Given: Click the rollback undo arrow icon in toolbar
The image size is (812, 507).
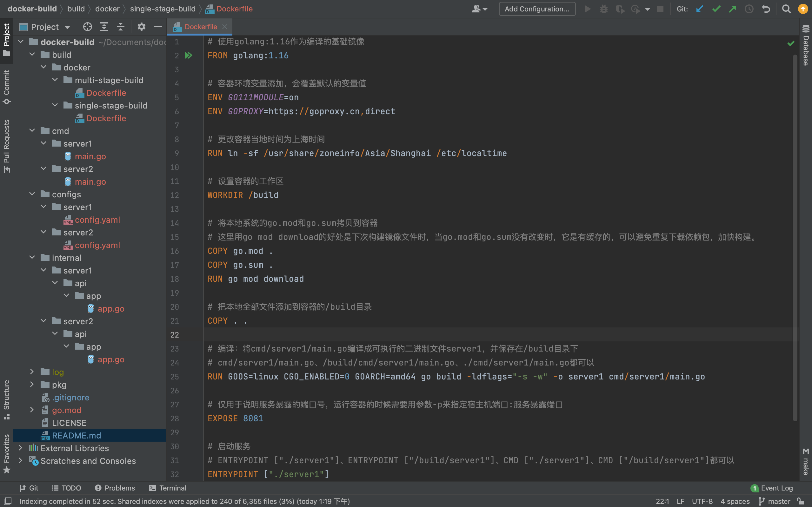Looking at the screenshot, I should [x=766, y=9].
